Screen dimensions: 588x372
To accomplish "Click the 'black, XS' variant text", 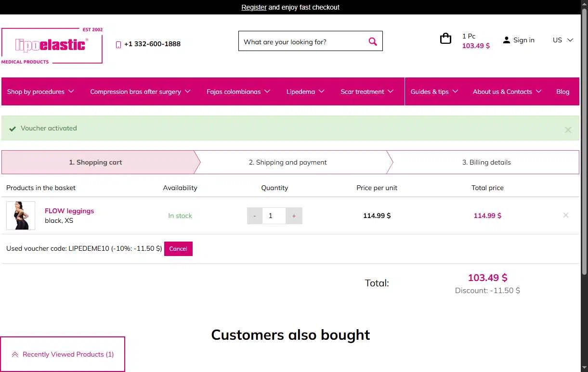I will point(59,220).
